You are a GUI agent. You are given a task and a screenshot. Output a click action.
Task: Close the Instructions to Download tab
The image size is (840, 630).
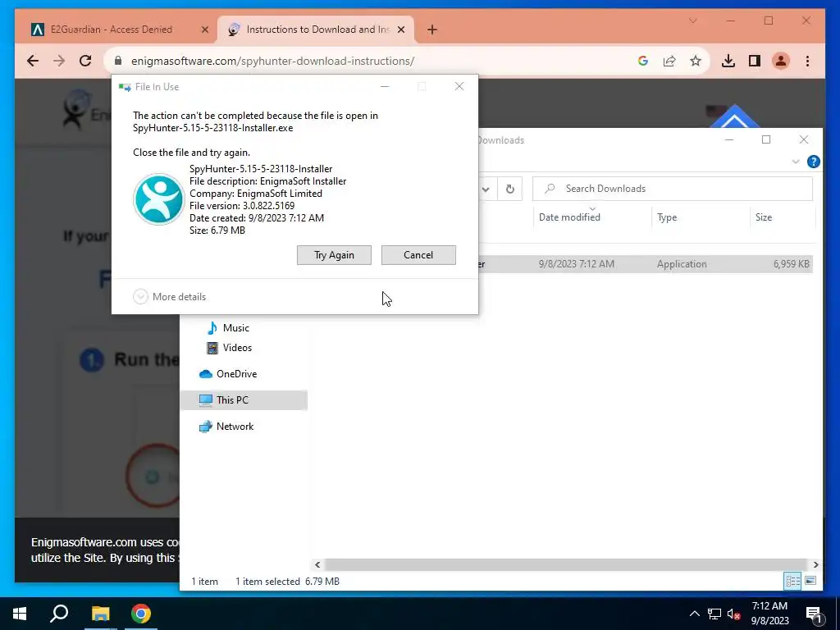(400, 30)
